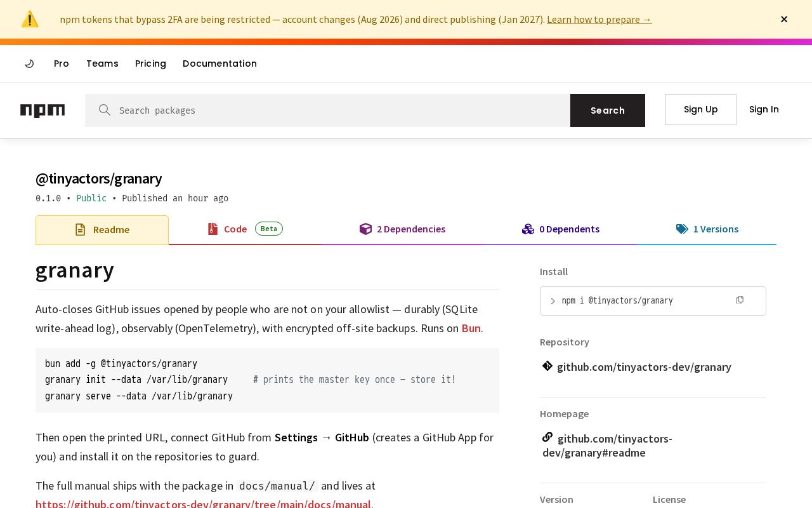This screenshot has width=812, height=508.
Task: Click the search magnifier icon
Action: click(105, 110)
